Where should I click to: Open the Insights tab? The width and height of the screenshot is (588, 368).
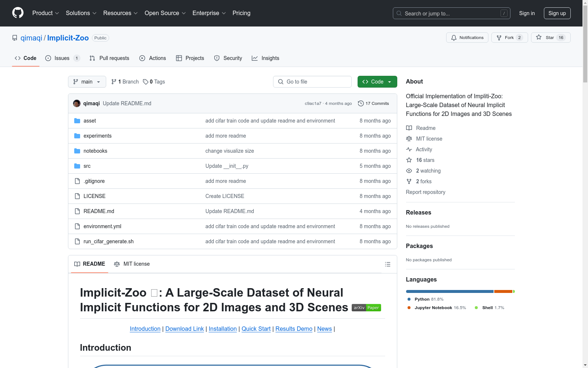(x=265, y=58)
